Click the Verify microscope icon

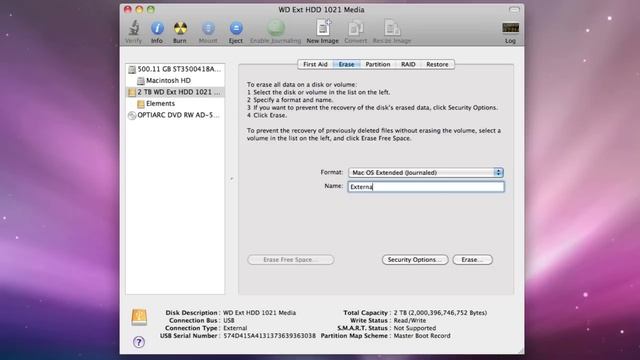[x=134, y=28]
